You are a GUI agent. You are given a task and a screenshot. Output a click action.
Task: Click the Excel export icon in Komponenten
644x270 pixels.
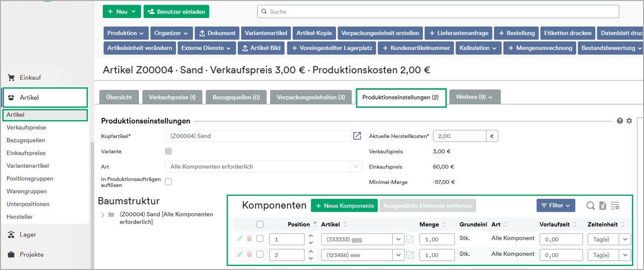(x=603, y=205)
